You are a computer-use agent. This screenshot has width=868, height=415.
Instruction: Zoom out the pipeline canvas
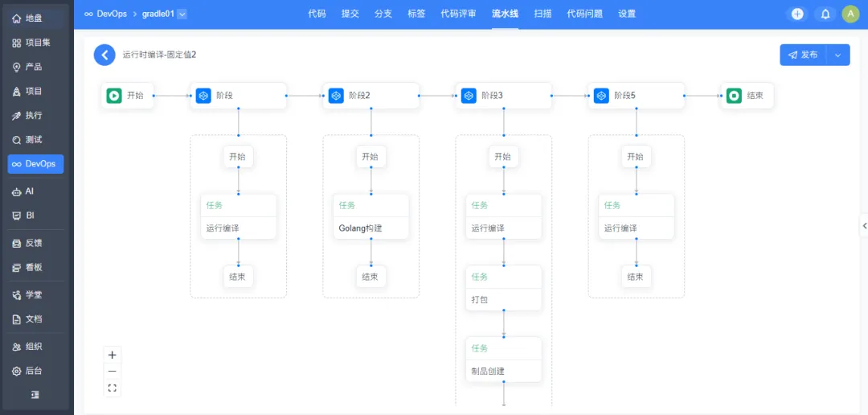pyautogui.click(x=113, y=372)
